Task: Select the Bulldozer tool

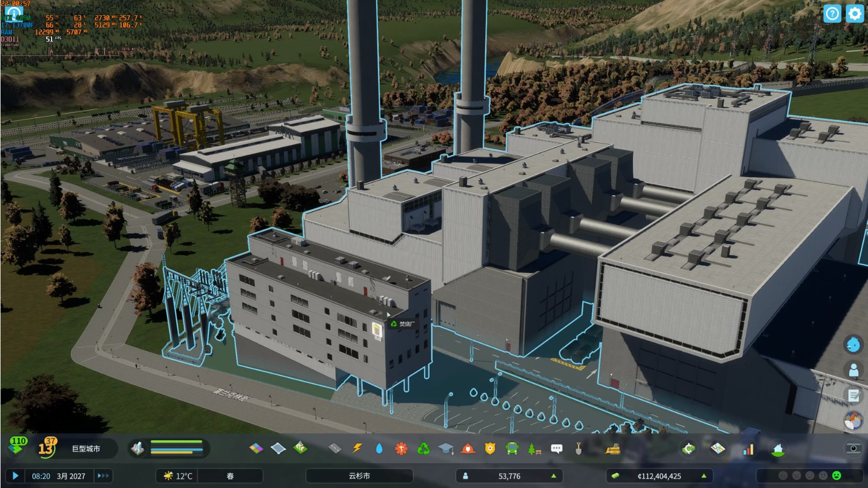Action: (x=612, y=448)
